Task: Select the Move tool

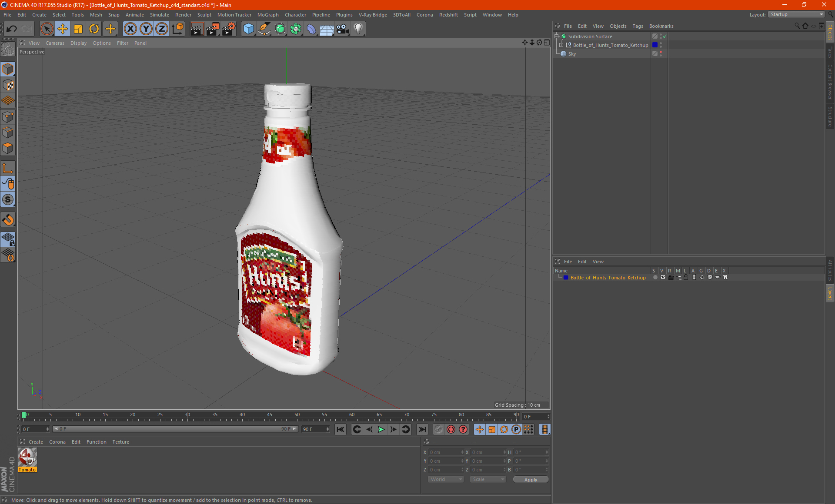Action: (x=63, y=29)
